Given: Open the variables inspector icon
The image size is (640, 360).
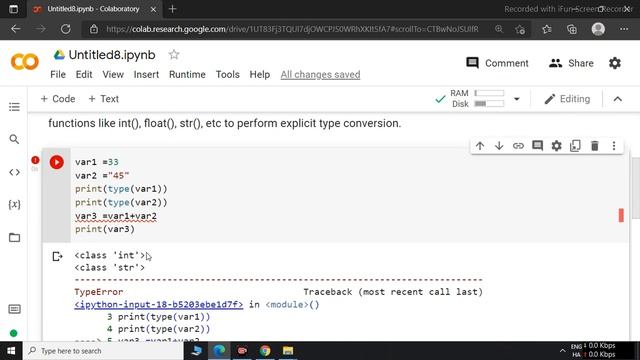Looking at the screenshot, I should point(14,204).
